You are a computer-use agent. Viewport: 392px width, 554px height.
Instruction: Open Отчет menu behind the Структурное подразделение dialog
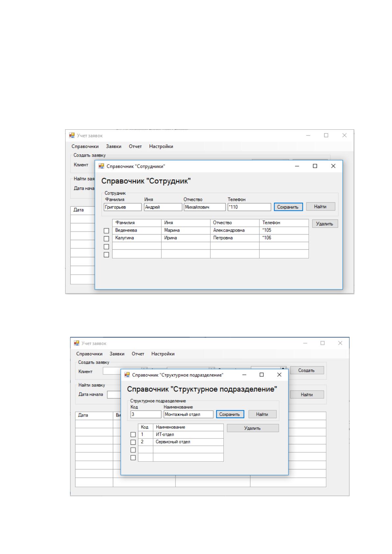click(x=138, y=354)
